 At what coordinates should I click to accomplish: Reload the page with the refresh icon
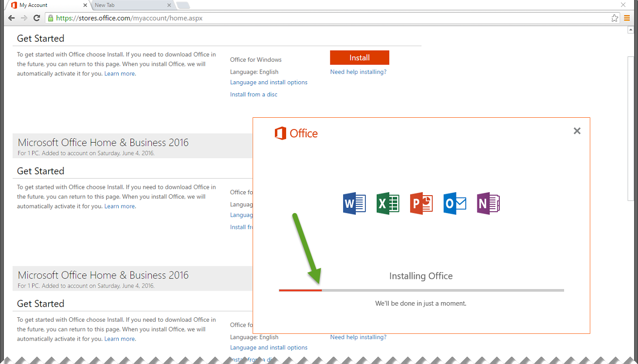point(36,18)
